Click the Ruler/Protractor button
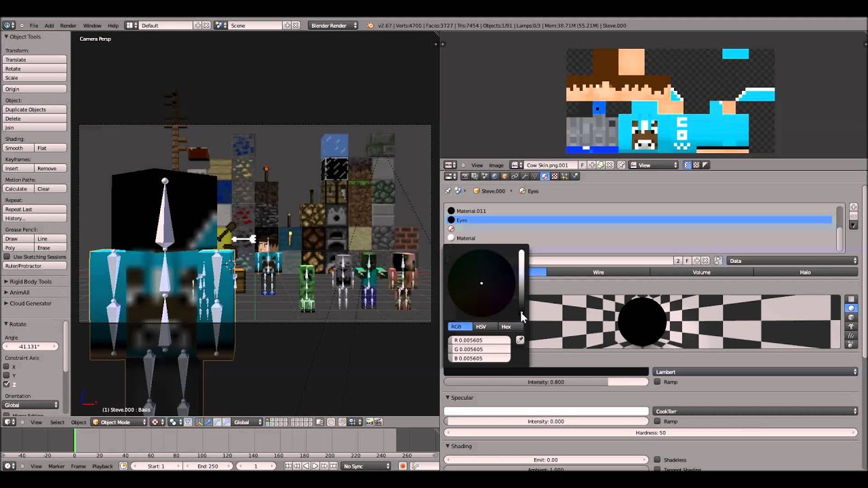Screen dimensions: 868x488 (x=35, y=266)
